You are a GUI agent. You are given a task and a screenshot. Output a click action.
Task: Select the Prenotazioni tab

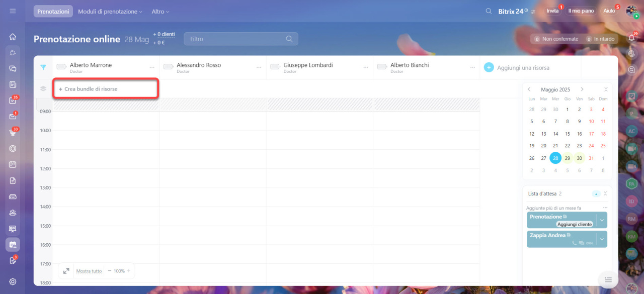(53, 11)
